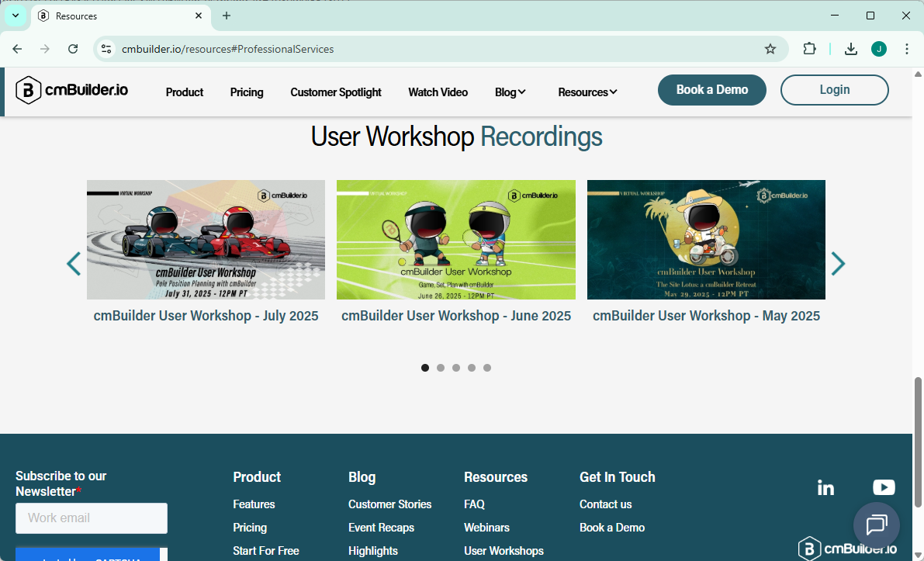Viewport: 924px width, 561px height.
Task: Click the footer cmBuilder.io logo
Action: click(847, 549)
